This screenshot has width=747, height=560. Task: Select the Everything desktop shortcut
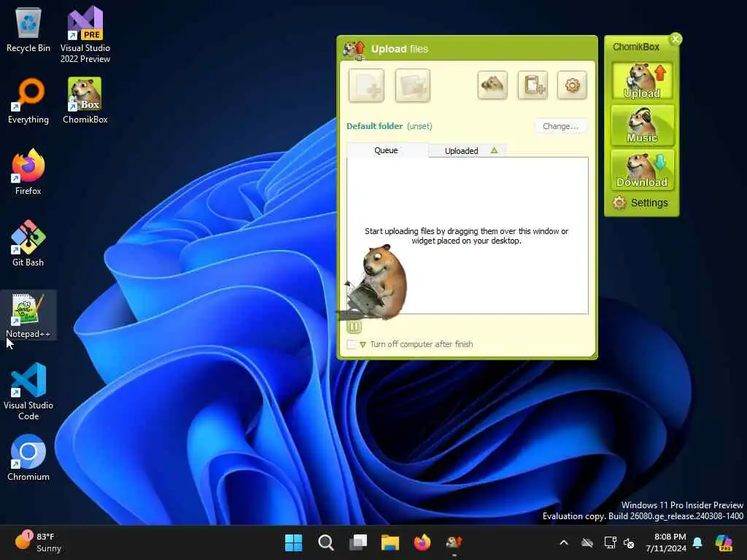pos(28,101)
